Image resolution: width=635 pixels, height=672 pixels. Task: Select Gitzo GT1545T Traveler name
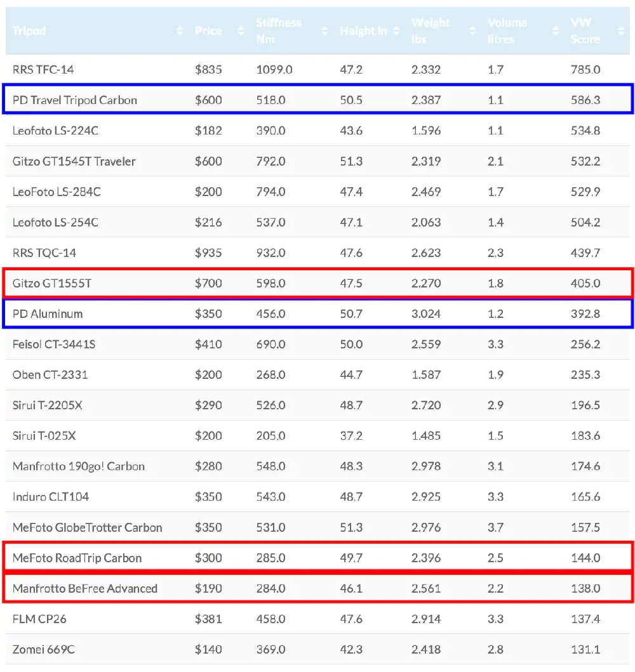coord(74,161)
